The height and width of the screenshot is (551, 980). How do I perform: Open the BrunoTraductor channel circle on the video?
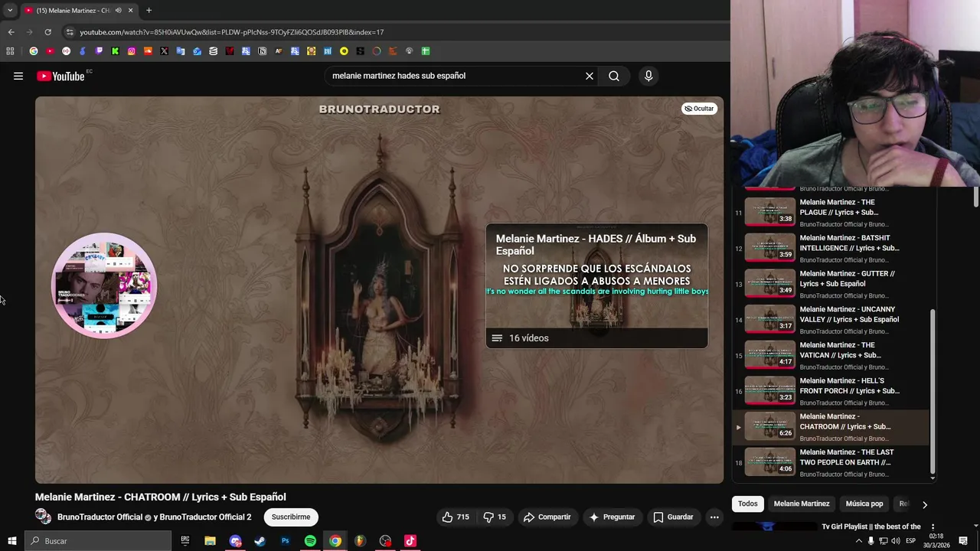103,285
